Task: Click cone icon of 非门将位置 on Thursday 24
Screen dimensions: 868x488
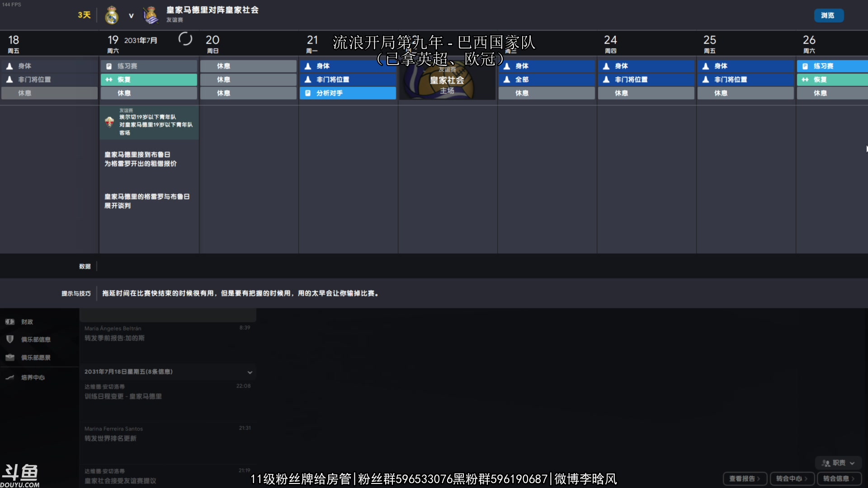Action: (606, 80)
